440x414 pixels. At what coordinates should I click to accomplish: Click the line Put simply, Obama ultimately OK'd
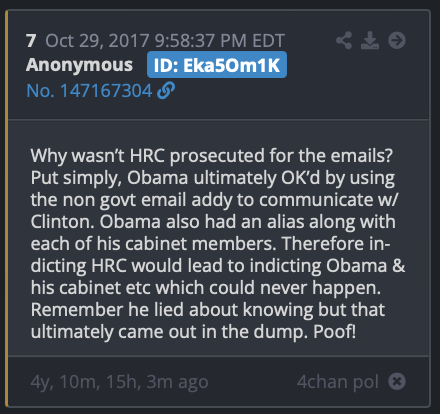click(213, 178)
